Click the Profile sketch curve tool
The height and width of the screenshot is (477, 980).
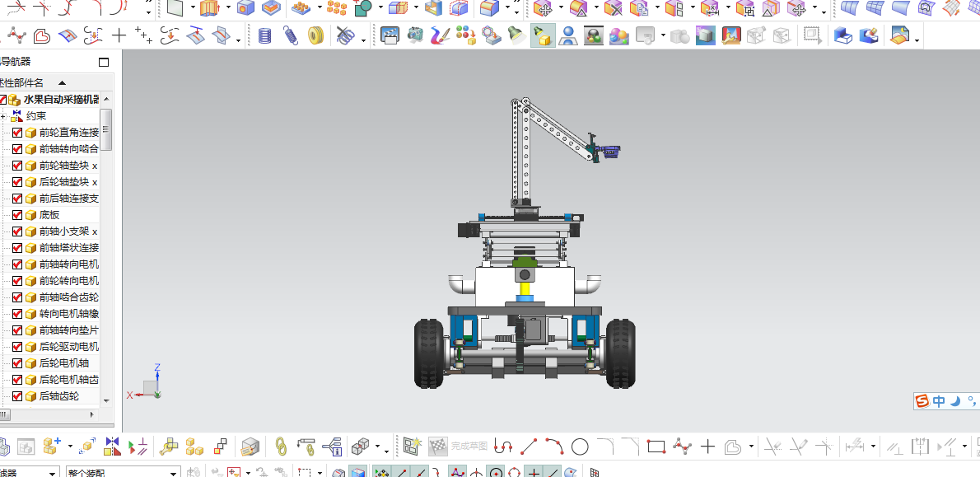(504, 447)
